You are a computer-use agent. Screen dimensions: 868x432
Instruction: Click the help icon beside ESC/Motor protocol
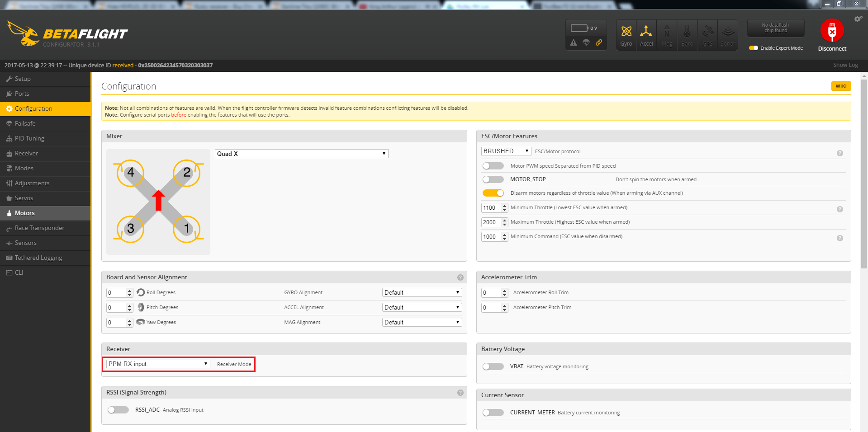tap(840, 153)
